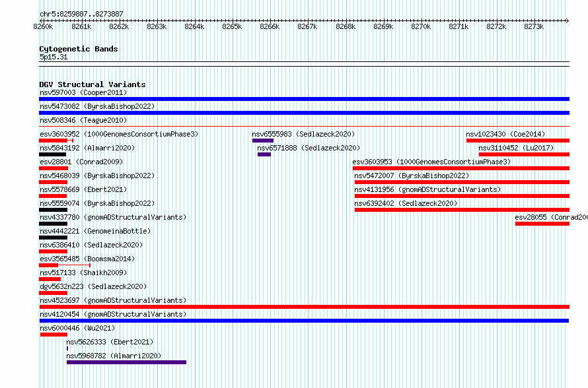Open nsv1023430 (Coe2014) variant
Viewport: 588px width, 388px height.
pyautogui.click(x=505, y=134)
